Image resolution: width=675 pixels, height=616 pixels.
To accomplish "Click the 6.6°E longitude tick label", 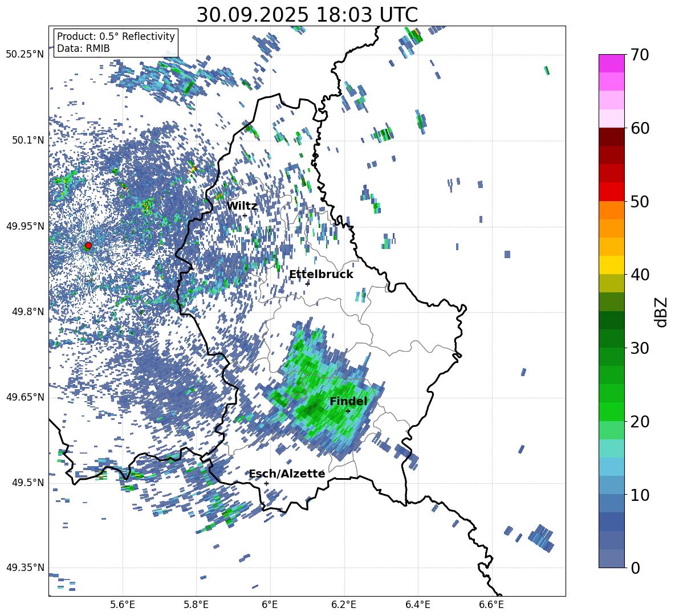I will point(491,605).
